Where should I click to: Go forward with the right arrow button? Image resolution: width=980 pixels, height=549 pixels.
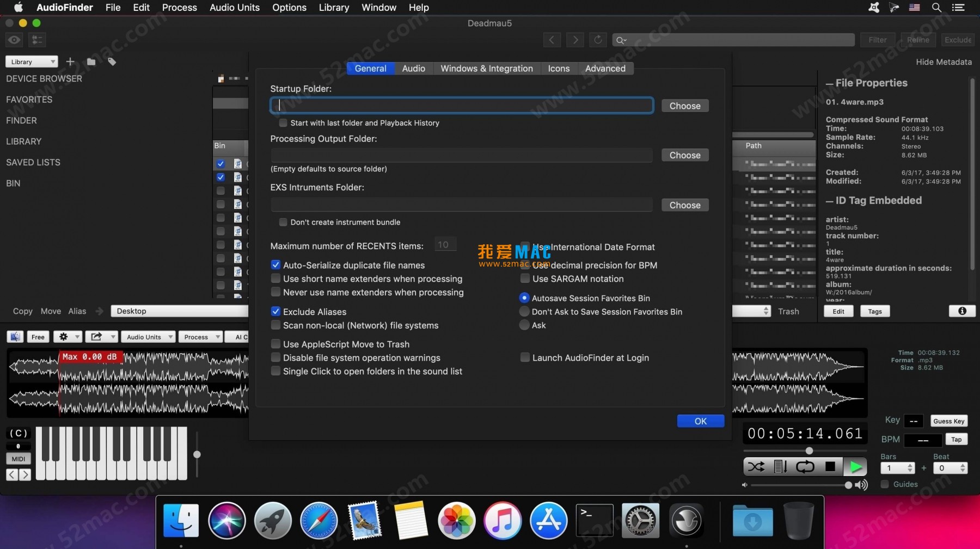[x=575, y=40]
